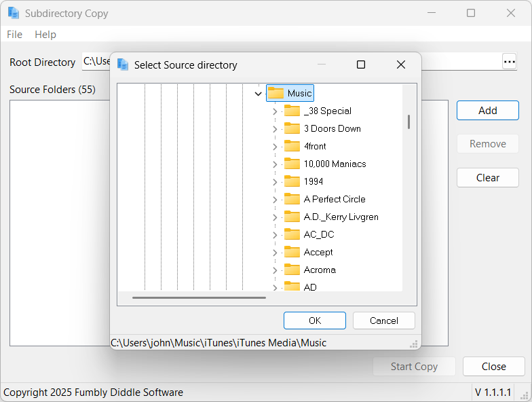Cancel the source directory dialog
Viewport: 532px width, 402px height.
coord(384,321)
